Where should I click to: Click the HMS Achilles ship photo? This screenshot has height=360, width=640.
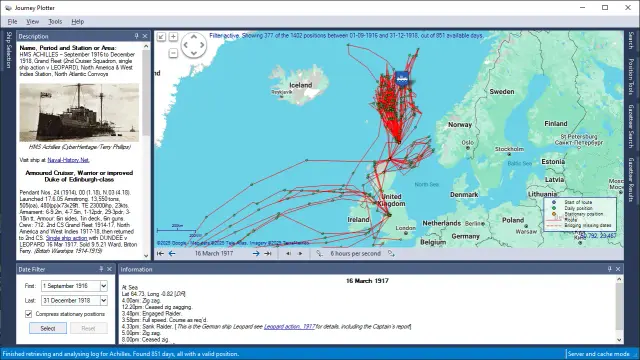click(x=79, y=112)
